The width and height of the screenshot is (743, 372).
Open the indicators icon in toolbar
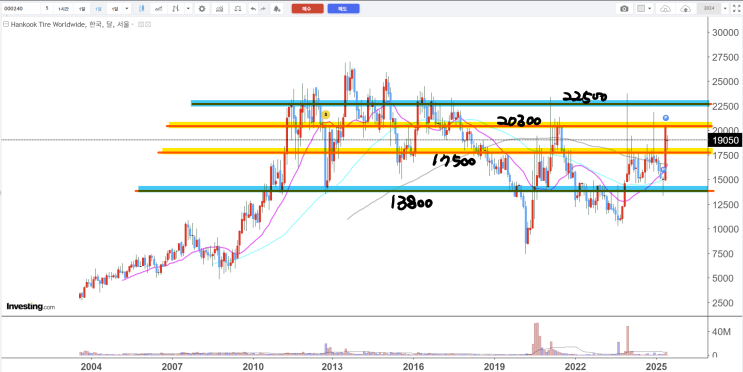click(220, 9)
